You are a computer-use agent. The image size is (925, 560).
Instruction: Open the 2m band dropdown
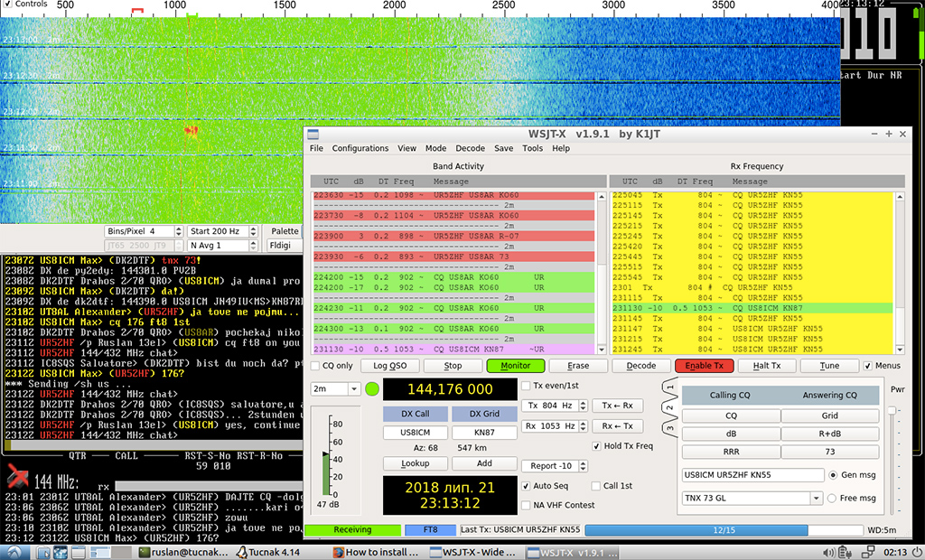click(x=336, y=389)
